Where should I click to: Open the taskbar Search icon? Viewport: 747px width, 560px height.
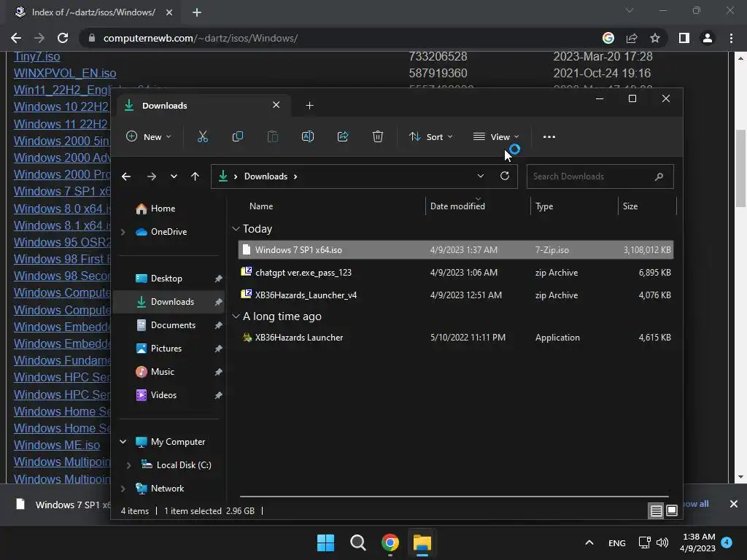pos(357,542)
